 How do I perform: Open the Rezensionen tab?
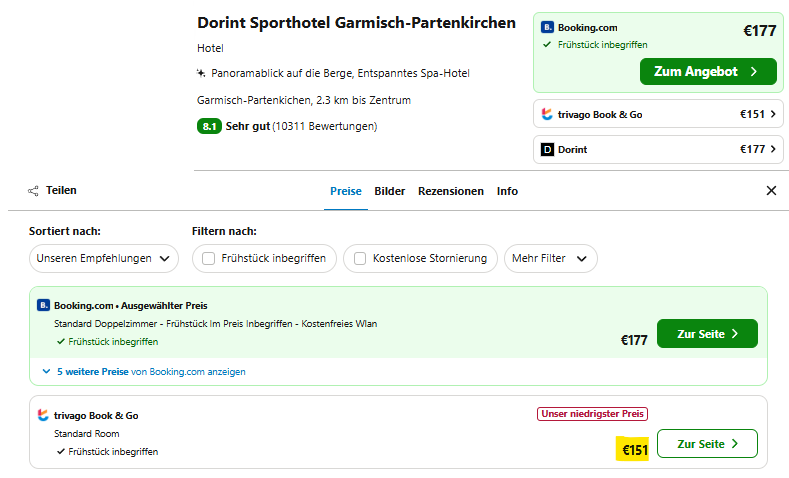pyautogui.click(x=450, y=191)
